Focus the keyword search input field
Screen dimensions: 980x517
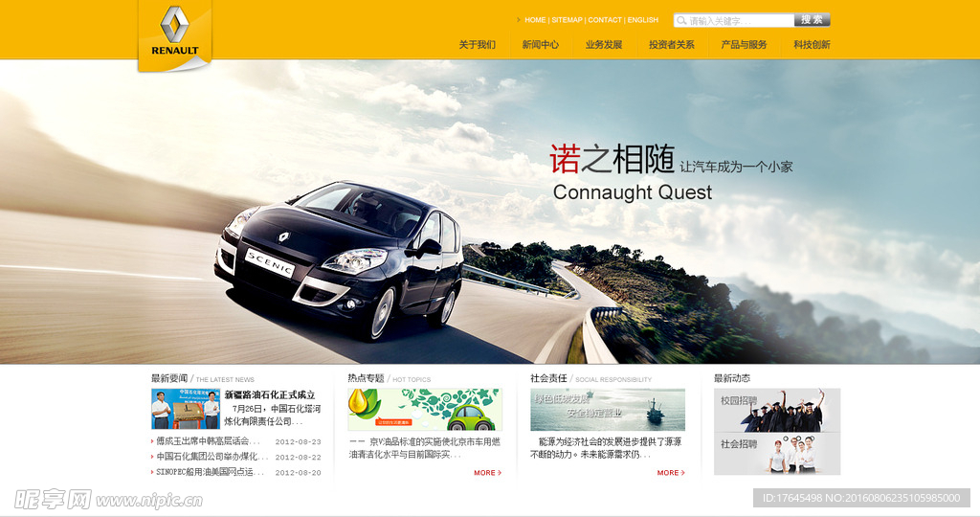733,21
